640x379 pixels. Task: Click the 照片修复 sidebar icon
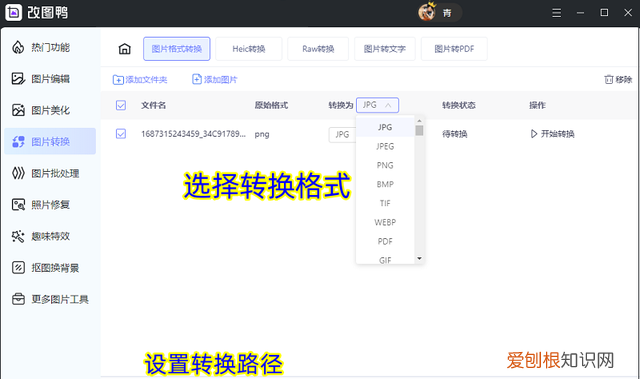coord(18,204)
